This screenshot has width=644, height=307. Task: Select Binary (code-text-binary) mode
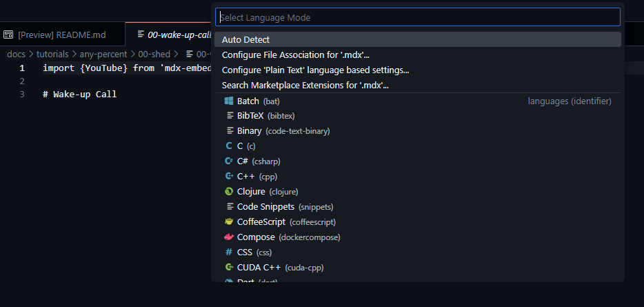click(418, 131)
